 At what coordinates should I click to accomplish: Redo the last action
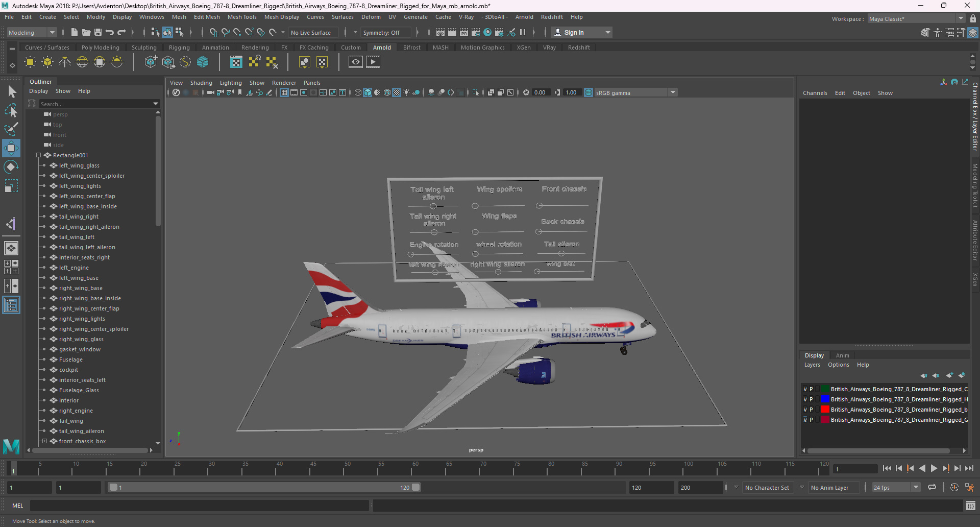click(121, 32)
